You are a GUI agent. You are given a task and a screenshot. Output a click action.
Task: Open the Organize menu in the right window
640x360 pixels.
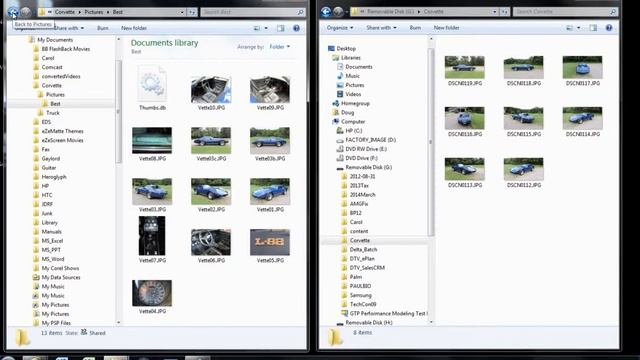click(x=340, y=28)
